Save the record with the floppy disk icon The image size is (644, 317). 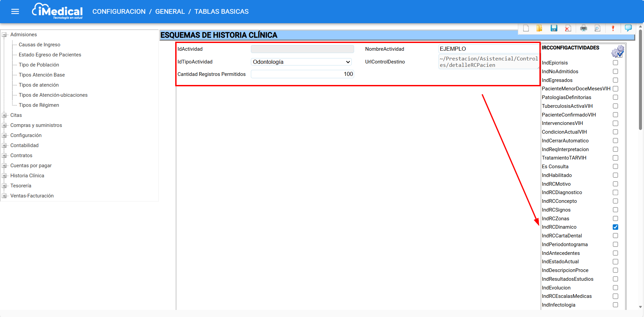tap(554, 28)
